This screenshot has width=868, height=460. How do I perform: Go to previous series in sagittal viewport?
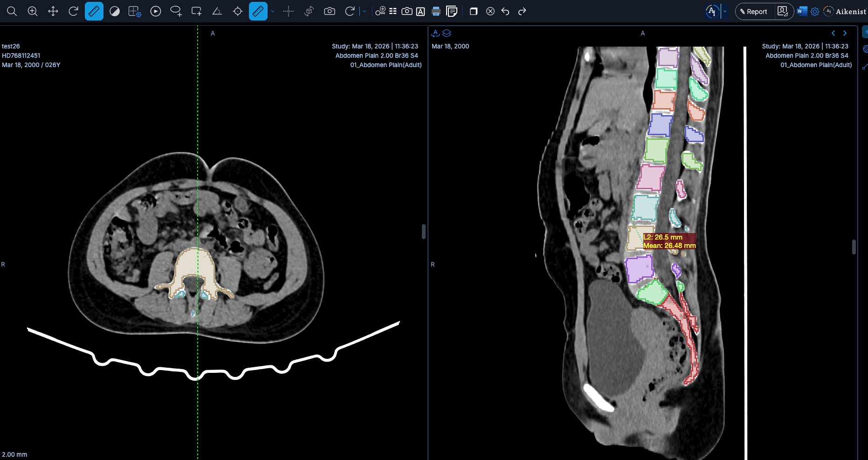tap(834, 33)
